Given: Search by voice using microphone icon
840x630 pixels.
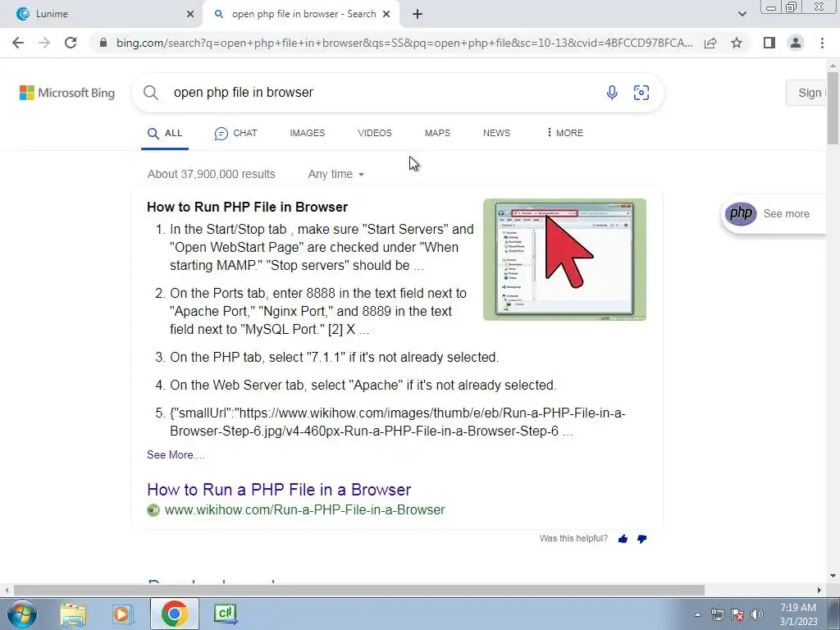Looking at the screenshot, I should tap(612, 93).
